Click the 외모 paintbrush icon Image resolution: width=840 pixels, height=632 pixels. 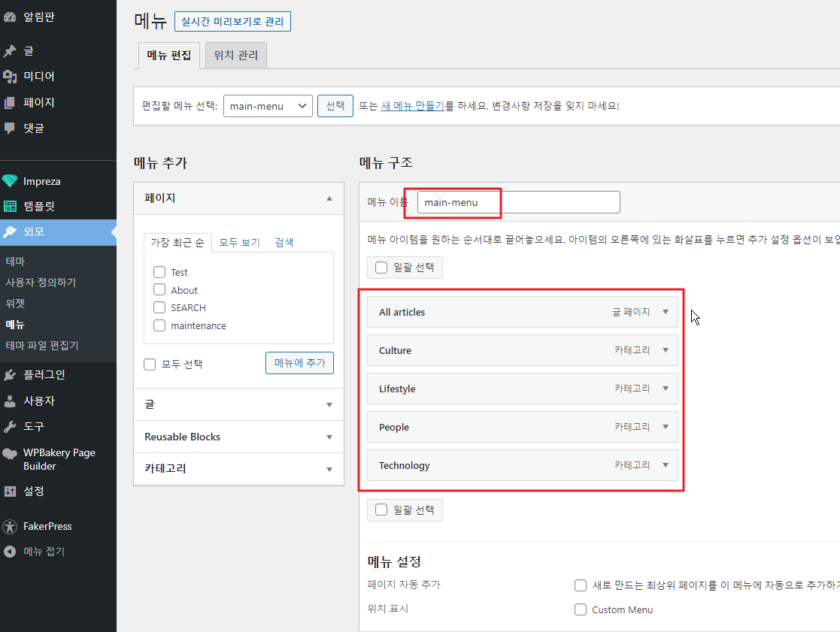coord(10,231)
